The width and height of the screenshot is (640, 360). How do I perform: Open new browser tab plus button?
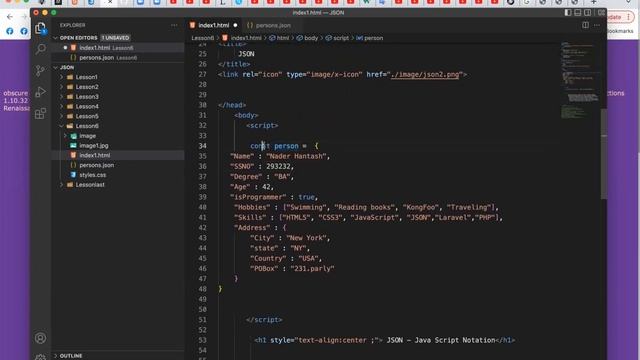pyautogui.click(x=593, y=2)
